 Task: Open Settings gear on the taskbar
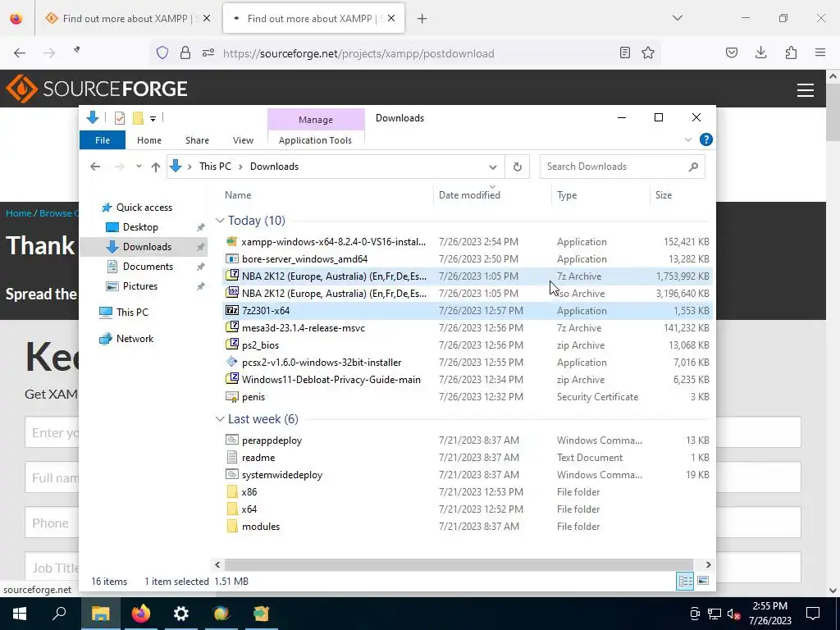tap(181, 614)
